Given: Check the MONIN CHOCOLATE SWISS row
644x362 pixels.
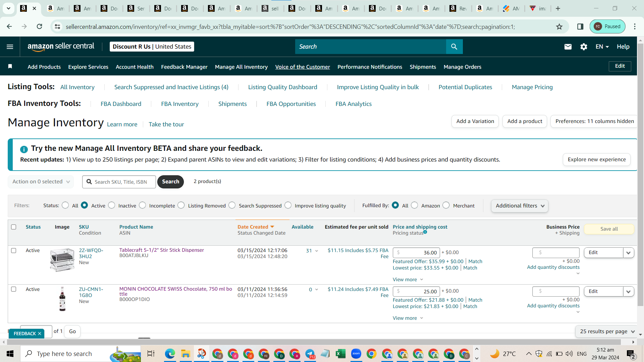Looking at the screenshot, I should click(x=14, y=289).
